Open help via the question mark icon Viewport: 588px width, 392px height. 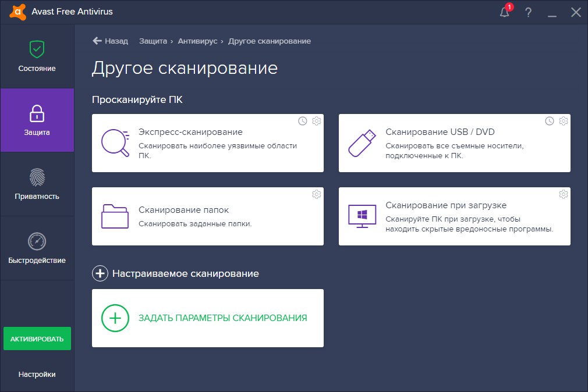529,12
